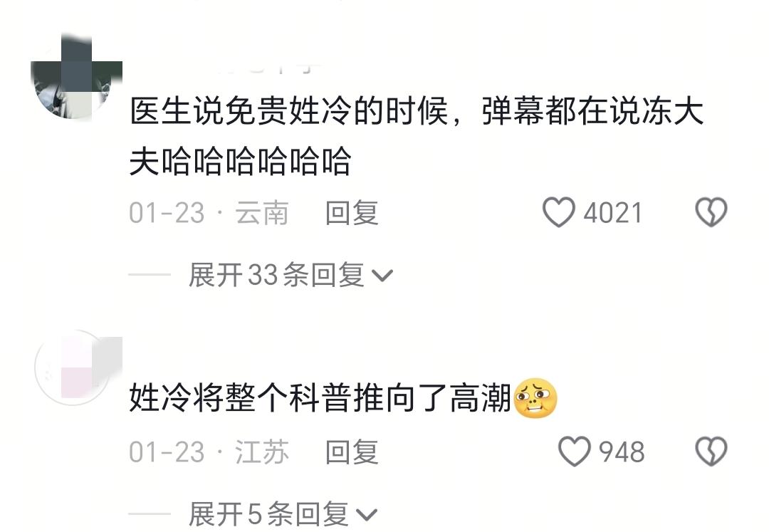Tap the broken-heart dislike on the 江苏 comment
This screenshot has width=769, height=532.
coord(711,452)
